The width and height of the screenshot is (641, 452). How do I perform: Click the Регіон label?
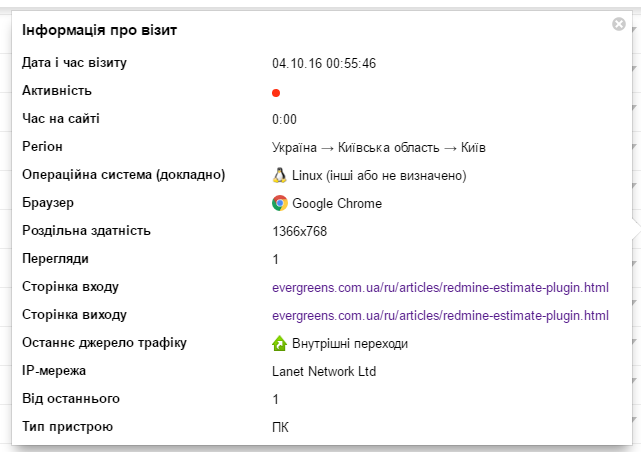click(42, 146)
